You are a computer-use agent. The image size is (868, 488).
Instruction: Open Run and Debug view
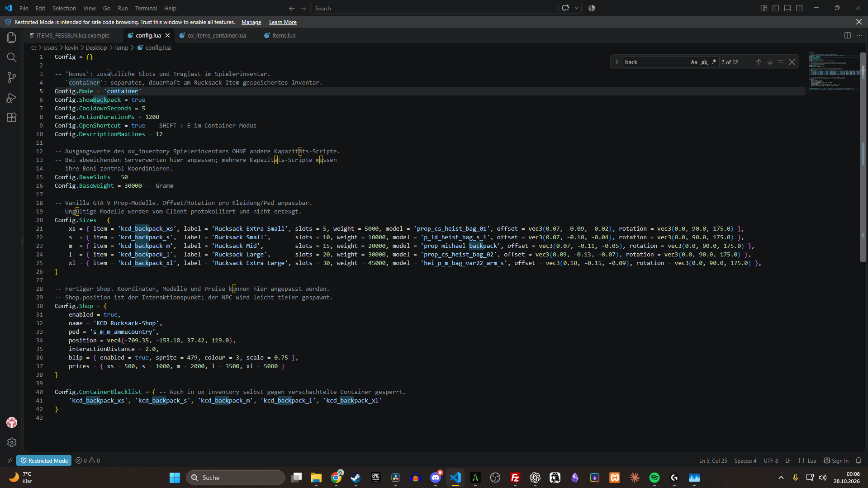pos(12,98)
